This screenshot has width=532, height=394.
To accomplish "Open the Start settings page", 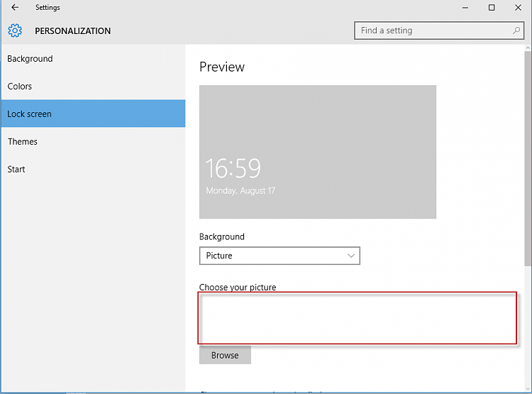I will point(93,169).
